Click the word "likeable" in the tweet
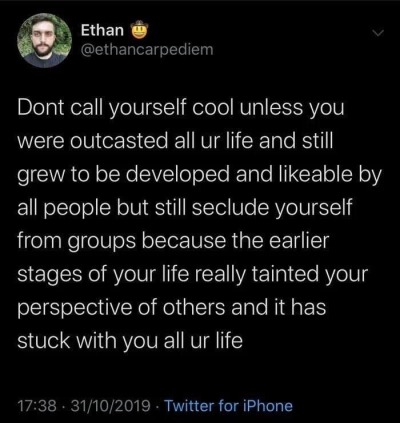 (313, 174)
